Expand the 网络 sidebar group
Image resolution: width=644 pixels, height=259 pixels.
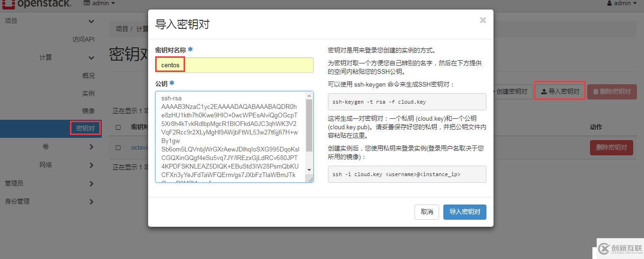point(51,165)
